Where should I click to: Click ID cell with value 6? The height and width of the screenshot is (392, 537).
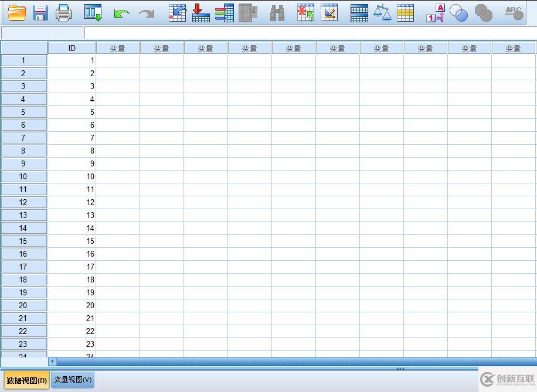[x=72, y=125]
